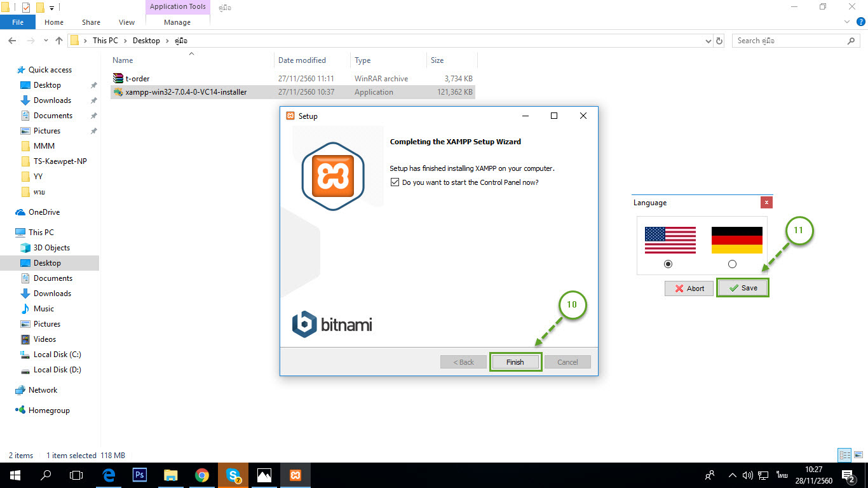Sort files by the Name column header

123,60
